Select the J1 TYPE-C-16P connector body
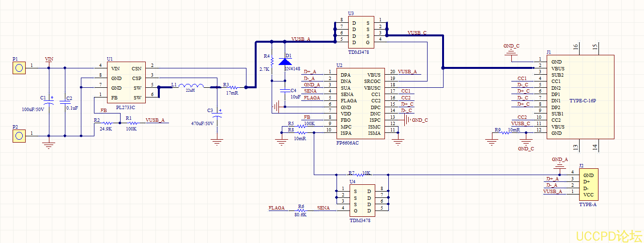Screen dimensions: 644x243 coord(580,97)
